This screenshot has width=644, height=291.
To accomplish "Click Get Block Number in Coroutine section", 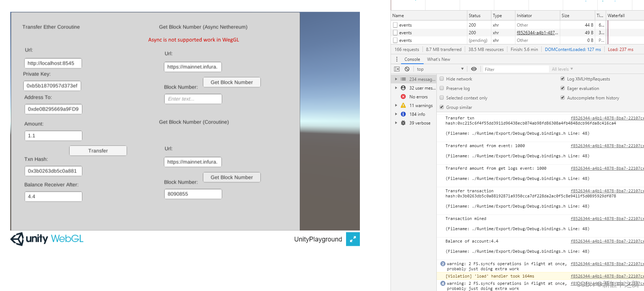I will pos(232,177).
